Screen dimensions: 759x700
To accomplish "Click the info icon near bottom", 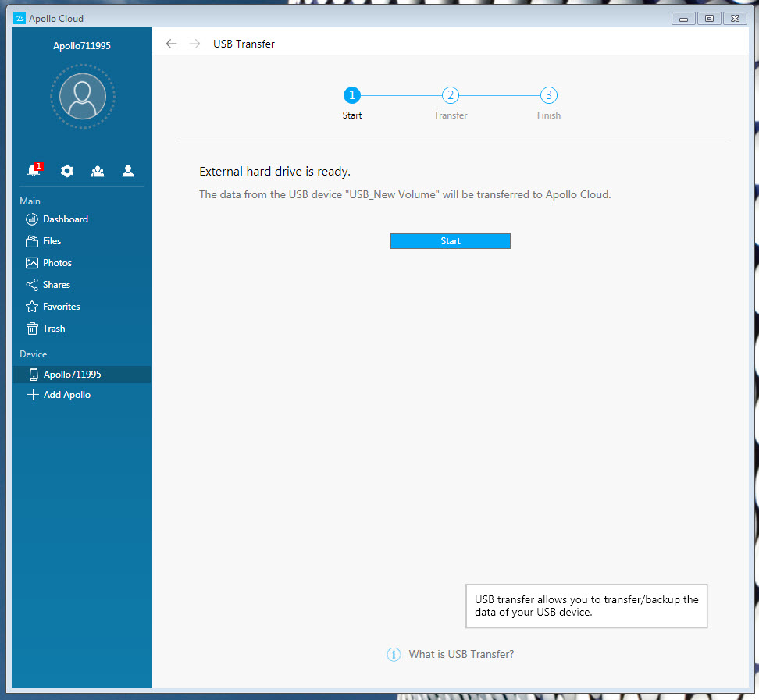I will coord(394,655).
